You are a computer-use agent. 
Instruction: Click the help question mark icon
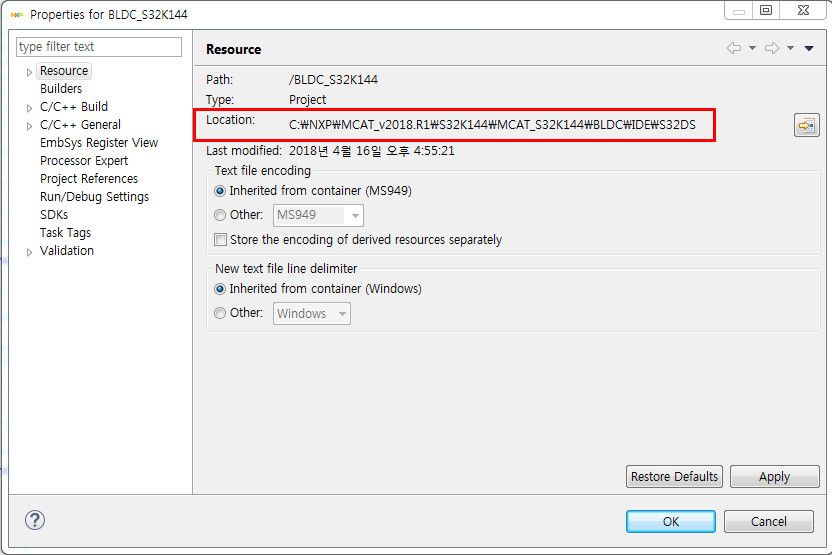pos(35,520)
